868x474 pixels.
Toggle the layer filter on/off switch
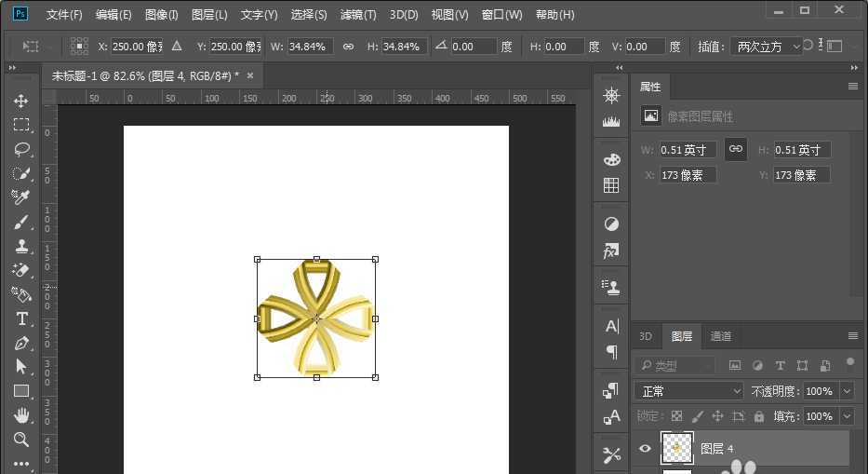pyautogui.click(x=848, y=363)
